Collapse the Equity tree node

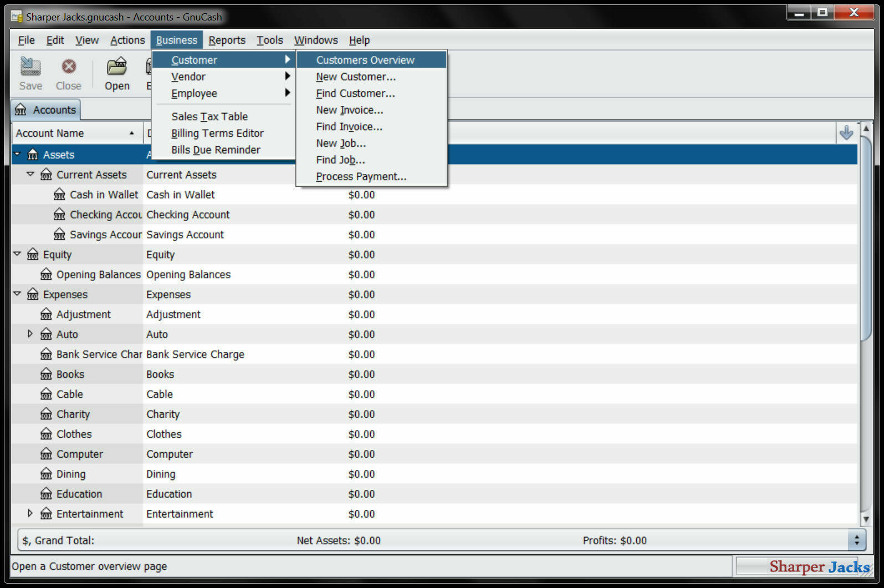click(x=17, y=254)
